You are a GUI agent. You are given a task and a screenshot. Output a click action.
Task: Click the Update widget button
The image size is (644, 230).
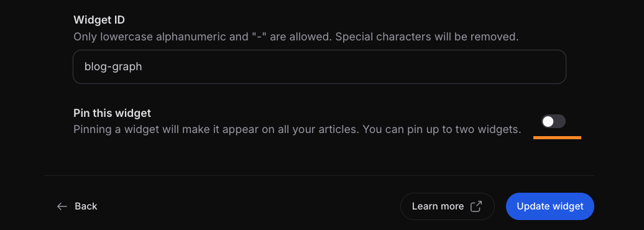click(550, 206)
